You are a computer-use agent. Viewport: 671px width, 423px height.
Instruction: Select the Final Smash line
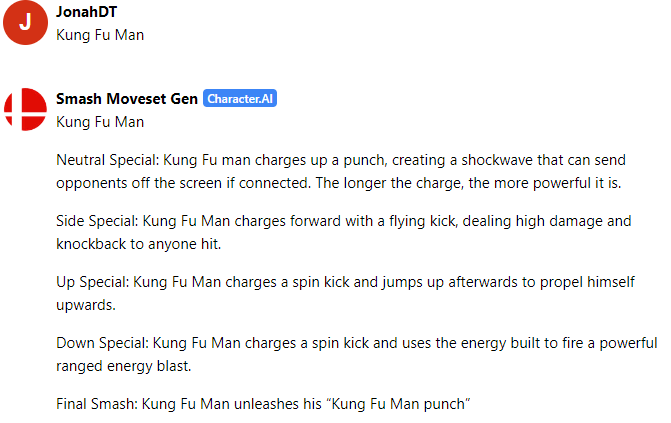pyautogui.click(x=263, y=404)
